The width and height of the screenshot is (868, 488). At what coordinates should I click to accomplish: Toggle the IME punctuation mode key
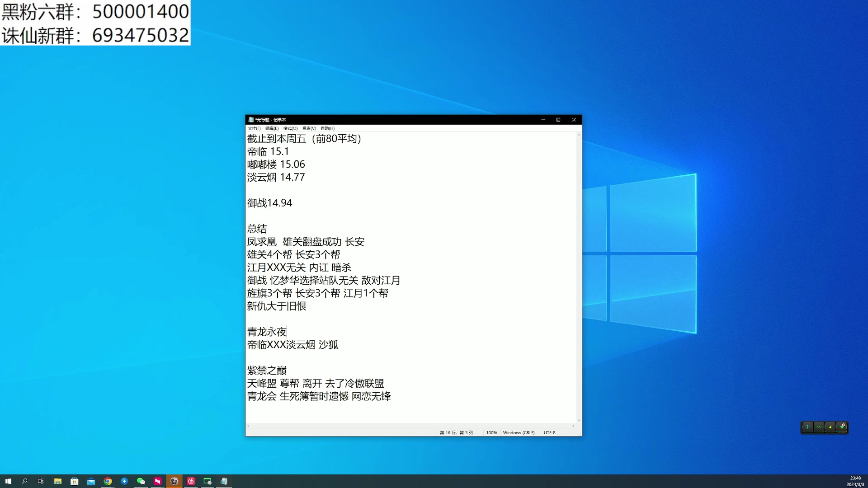pos(819,427)
